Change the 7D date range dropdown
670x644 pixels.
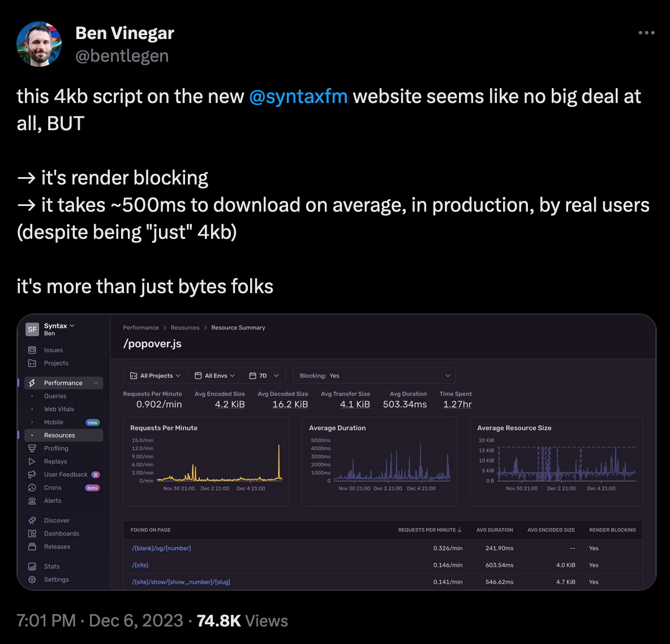tap(264, 376)
